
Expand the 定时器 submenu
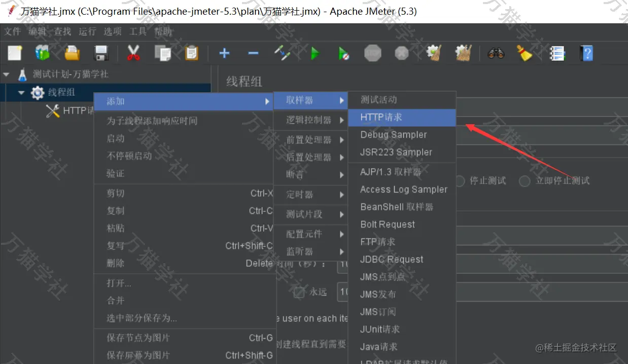click(310, 194)
